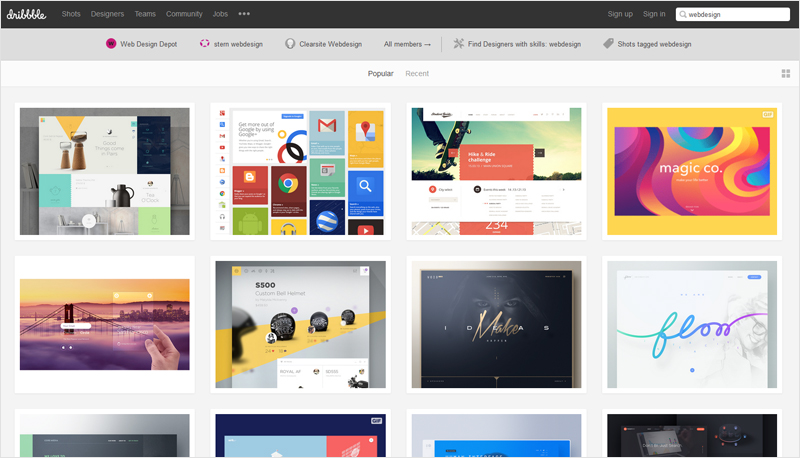Click the Sign up link

point(620,14)
